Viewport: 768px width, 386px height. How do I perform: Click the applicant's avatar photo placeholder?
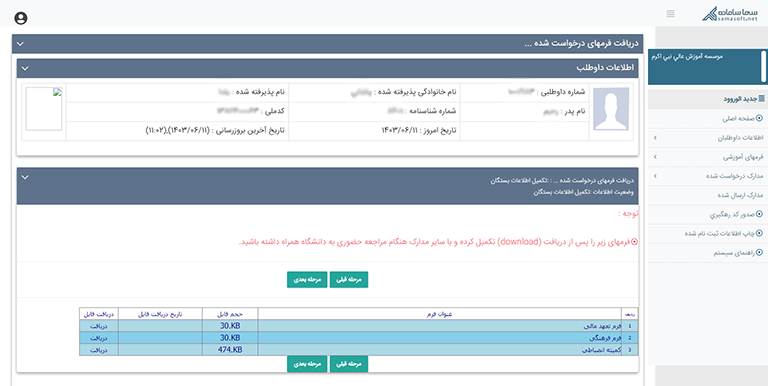pos(611,109)
